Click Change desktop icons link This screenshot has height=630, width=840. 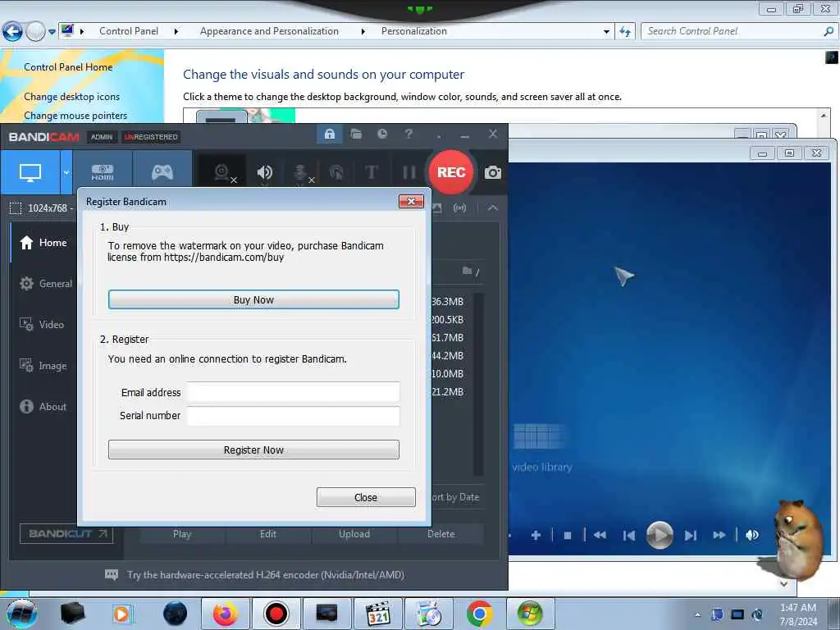[72, 97]
